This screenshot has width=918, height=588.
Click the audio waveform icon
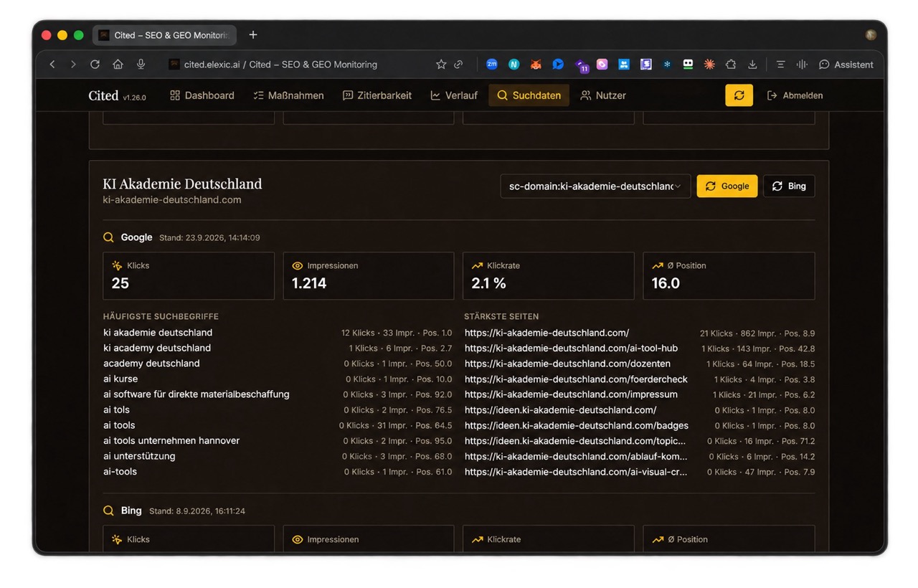(x=802, y=65)
